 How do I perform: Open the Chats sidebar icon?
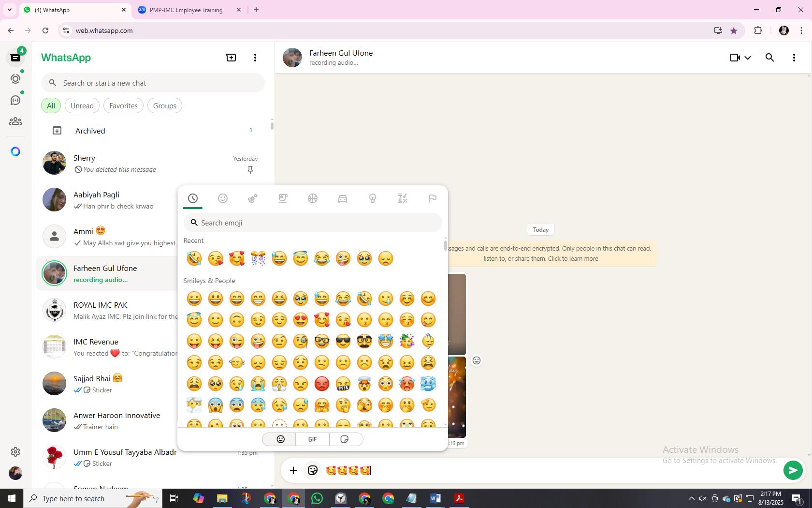[x=15, y=58]
